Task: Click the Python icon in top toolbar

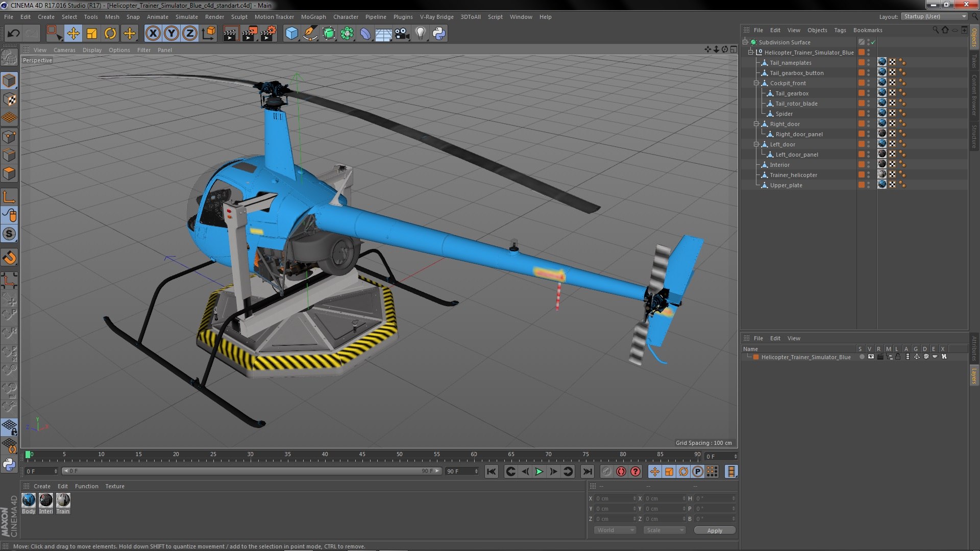Action: (x=439, y=34)
